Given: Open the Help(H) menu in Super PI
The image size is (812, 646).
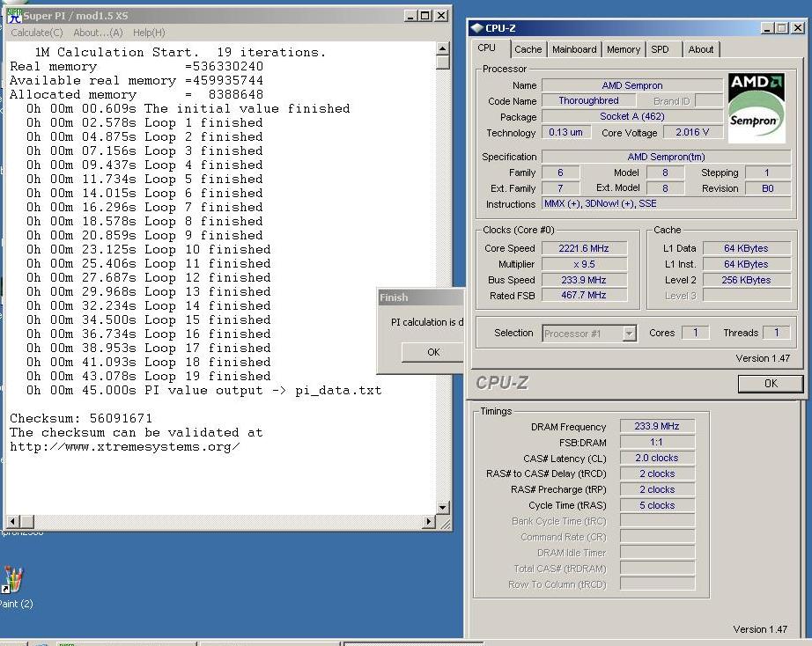Looking at the screenshot, I should [x=149, y=33].
